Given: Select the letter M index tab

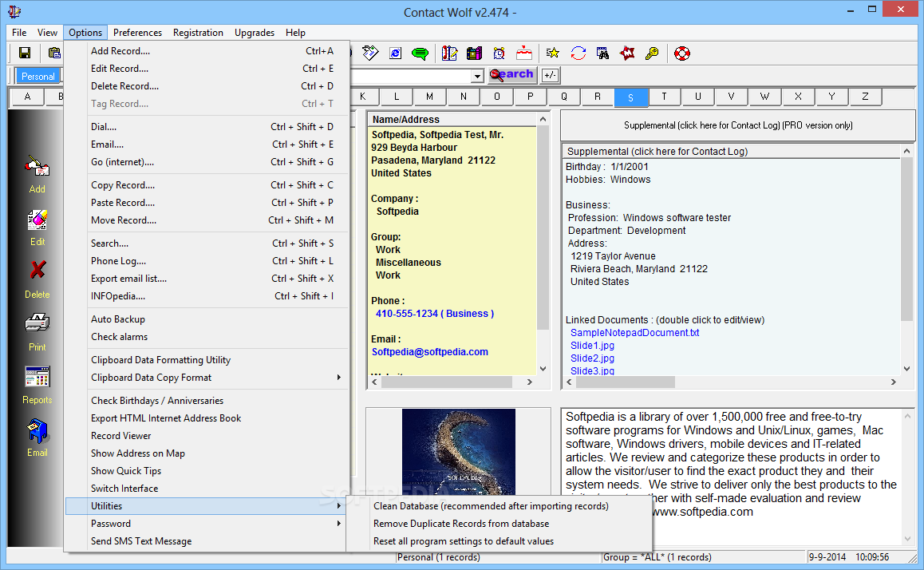Looking at the screenshot, I should (x=429, y=97).
